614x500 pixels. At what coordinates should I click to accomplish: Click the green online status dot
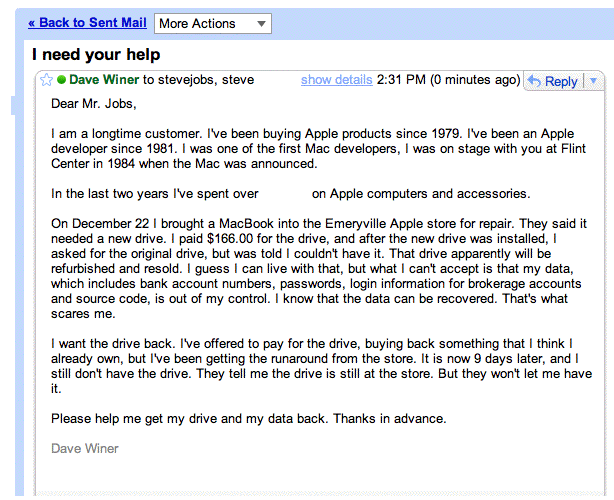(x=61, y=80)
